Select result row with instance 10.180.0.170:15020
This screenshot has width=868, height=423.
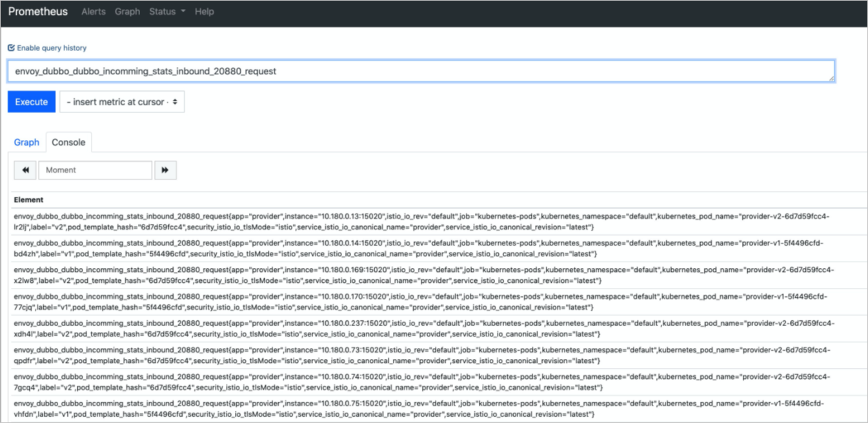pos(439,302)
